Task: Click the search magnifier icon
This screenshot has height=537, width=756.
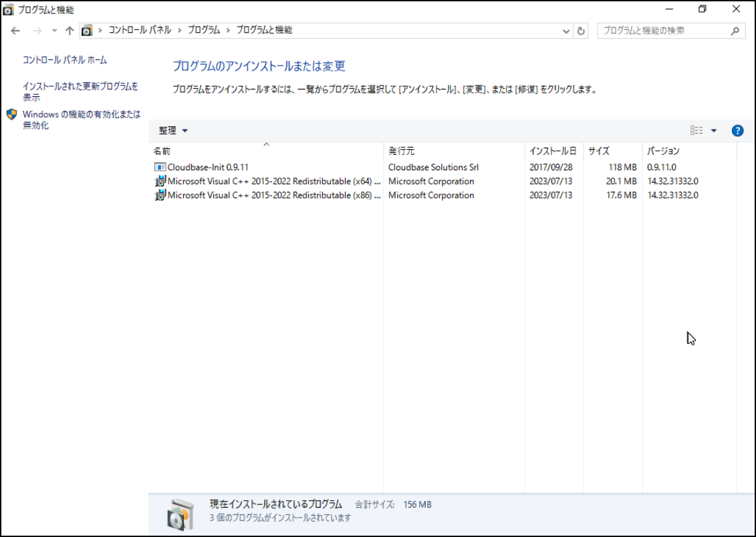Action: tap(735, 31)
